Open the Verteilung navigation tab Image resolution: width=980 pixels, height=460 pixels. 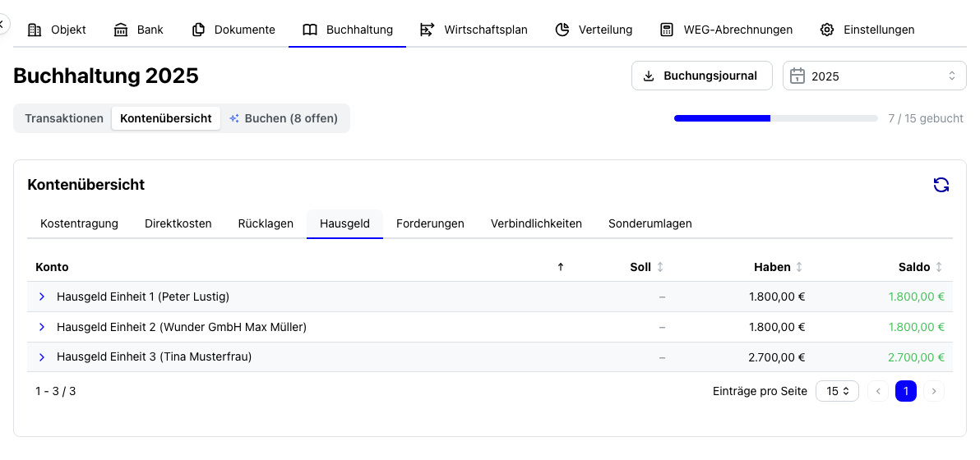coord(594,30)
